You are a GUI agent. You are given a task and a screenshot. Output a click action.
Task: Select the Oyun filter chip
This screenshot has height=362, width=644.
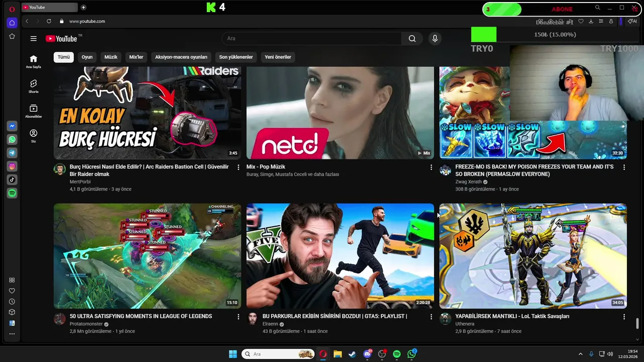[87, 57]
